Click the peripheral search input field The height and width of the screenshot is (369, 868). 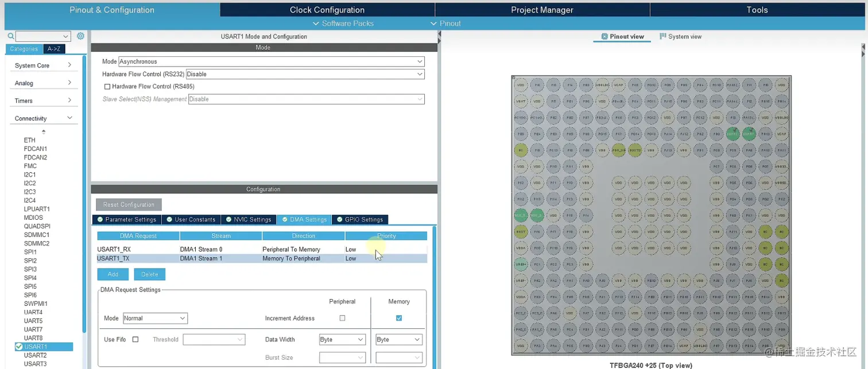pos(38,36)
